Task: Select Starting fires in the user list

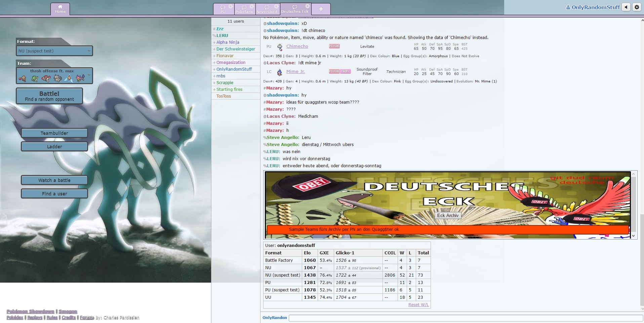Action: pos(236,89)
